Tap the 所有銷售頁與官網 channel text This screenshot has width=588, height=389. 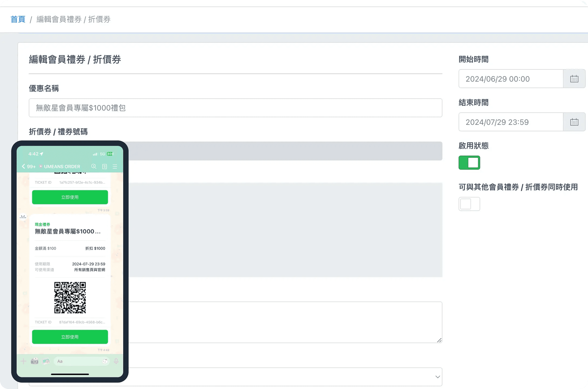point(89,270)
